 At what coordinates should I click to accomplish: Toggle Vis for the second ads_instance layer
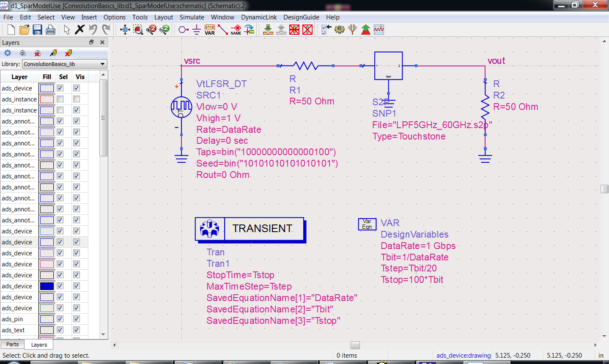coord(77,110)
